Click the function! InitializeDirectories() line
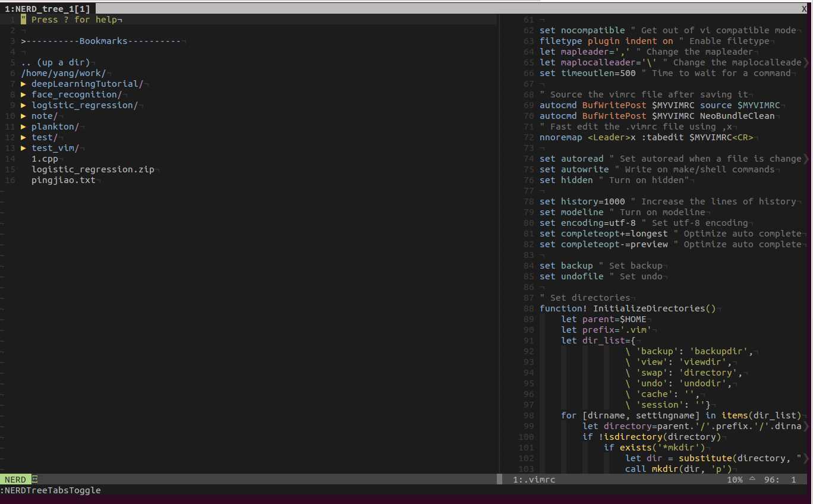 (628, 308)
